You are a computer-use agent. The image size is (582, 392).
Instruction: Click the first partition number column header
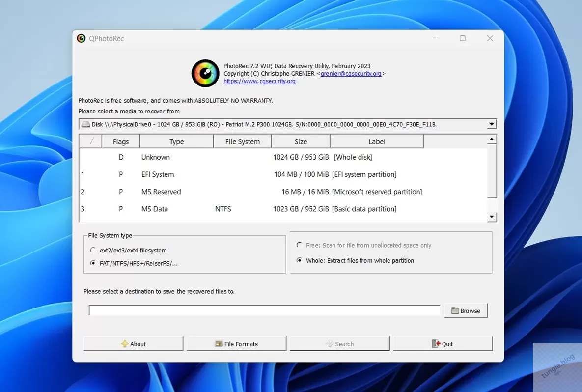coord(90,141)
